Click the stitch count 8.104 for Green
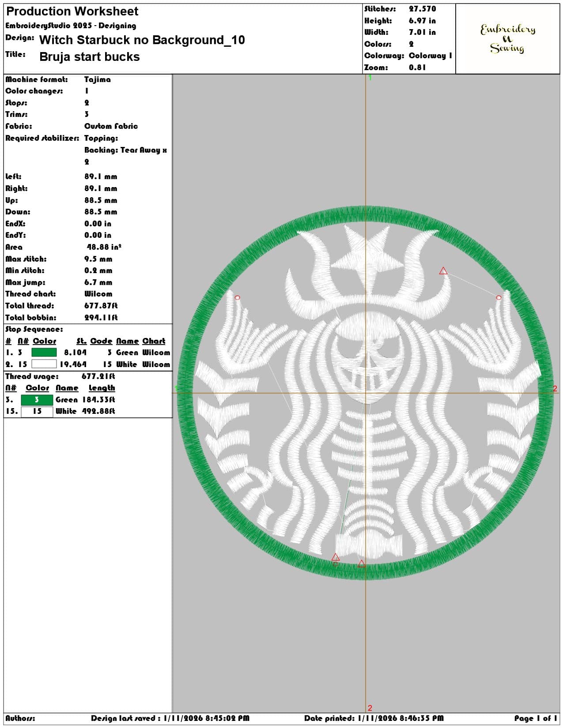Screen dimensions: 563x728 [75, 353]
